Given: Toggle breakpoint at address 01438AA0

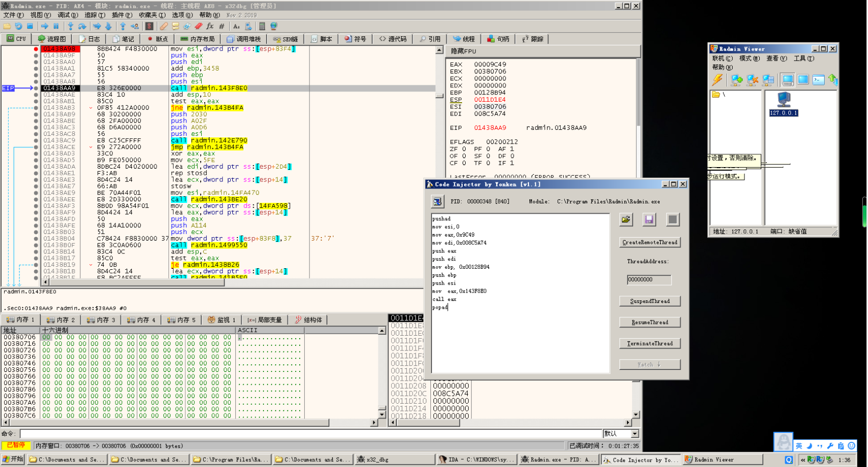Looking at the screenshot, I should coord(36,62).
